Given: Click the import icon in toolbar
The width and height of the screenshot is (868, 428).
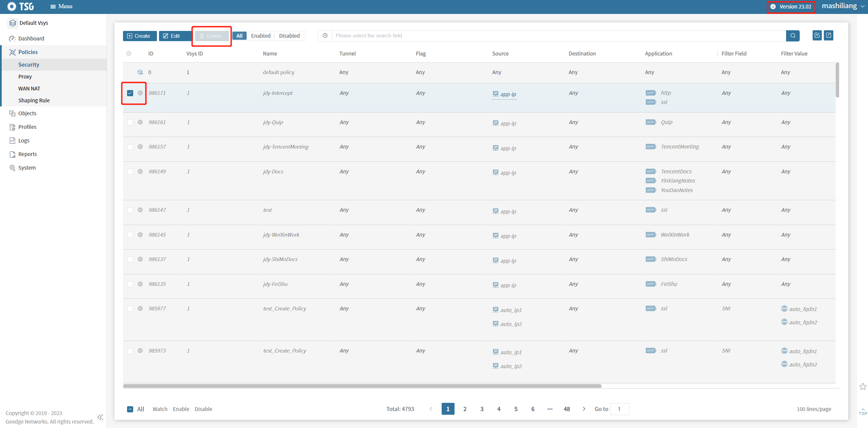Looking at the screenshot, I should click(817, 35).
